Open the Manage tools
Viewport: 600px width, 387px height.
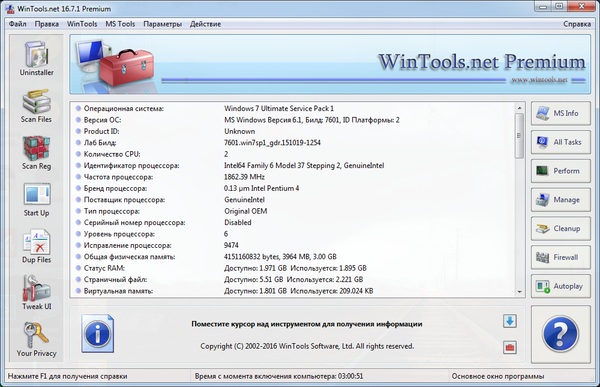[561, 200]
